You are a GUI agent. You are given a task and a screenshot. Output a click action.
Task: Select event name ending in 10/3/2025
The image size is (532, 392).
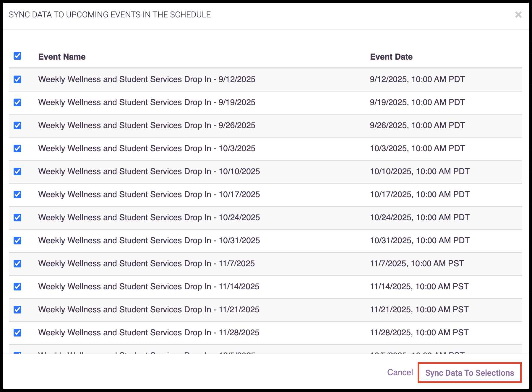pos(147,148)
